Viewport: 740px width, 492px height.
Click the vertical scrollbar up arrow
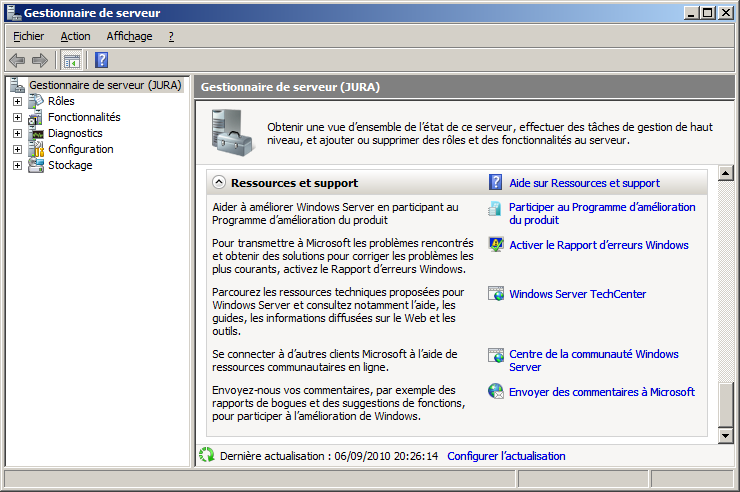pyautogui.click(x=726, y=176)
